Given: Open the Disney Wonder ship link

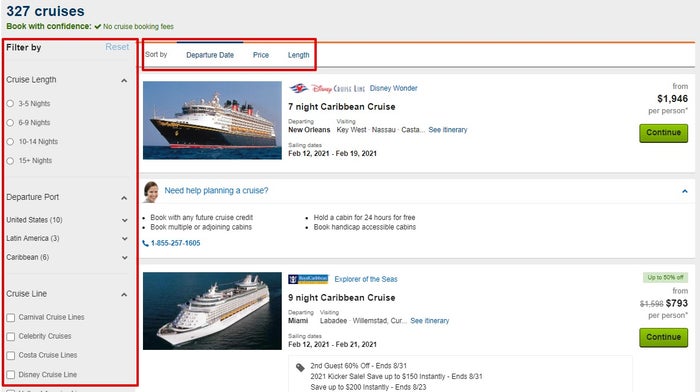Looking at the screenshot, I should pos(393,88).
